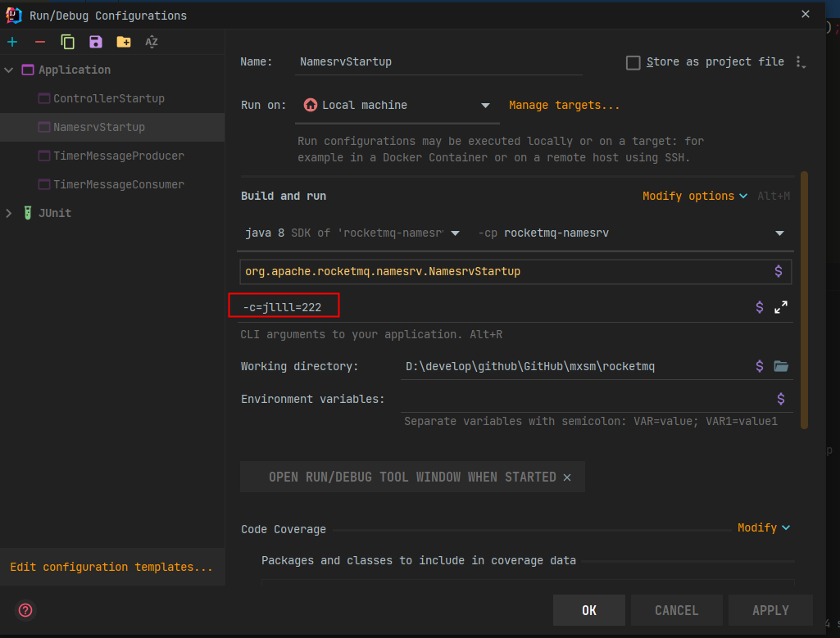Open the Run on Local machine dropdown
840x638 pixels.
(397, 106)
